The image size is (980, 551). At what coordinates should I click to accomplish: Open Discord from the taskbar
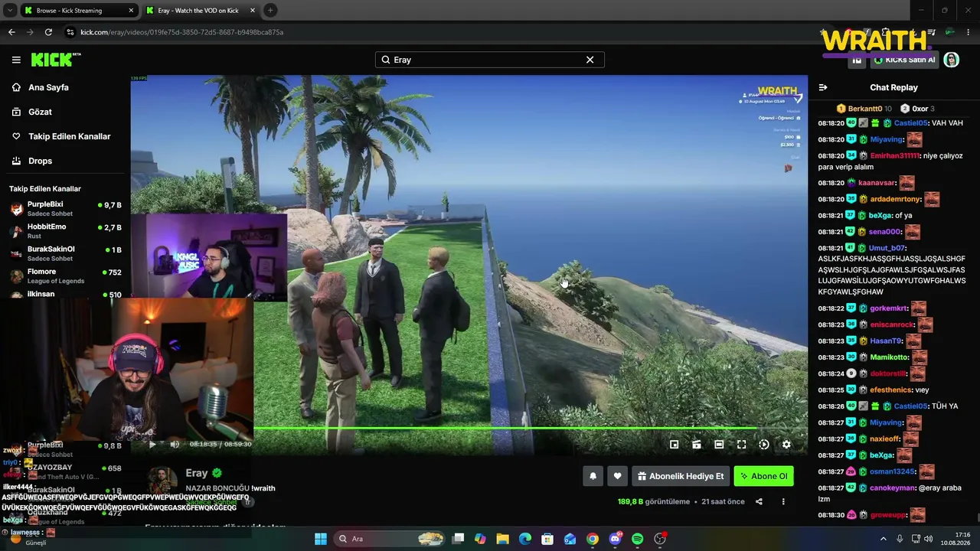(x=615, y=539)
